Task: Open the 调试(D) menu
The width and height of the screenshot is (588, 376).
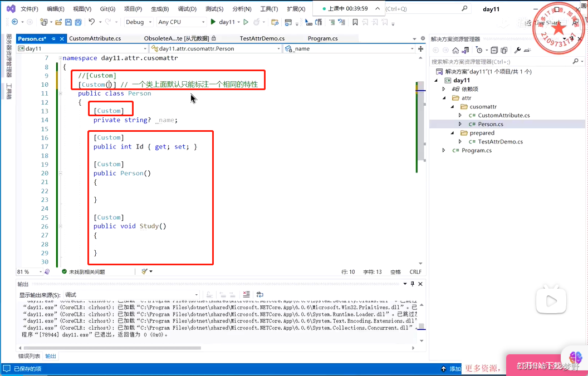Action: pos(187,8)
